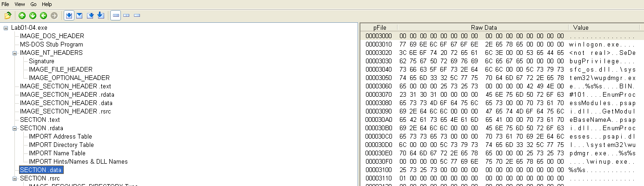Image resolution: width=644 pixels, height=186 pixels.
Task: Toggle the first highlighted blue view button
Action: tap(68, 15)
